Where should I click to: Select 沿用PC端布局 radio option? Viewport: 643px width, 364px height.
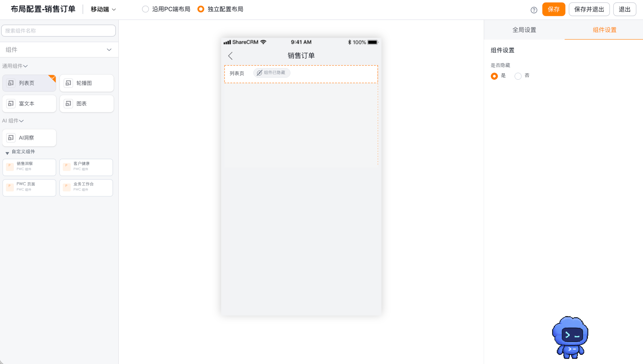166,9
